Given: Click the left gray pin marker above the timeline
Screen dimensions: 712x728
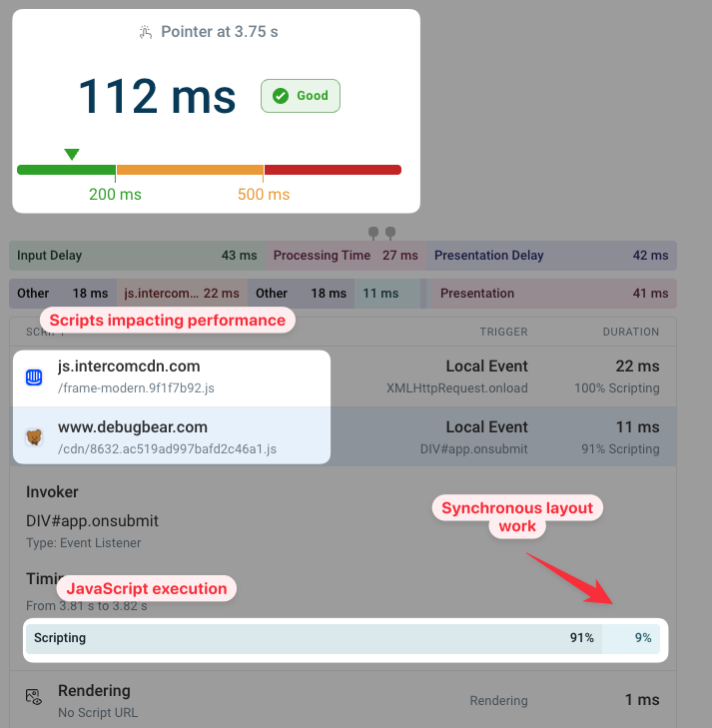Looking at the screenshot, I should (373, 233).
